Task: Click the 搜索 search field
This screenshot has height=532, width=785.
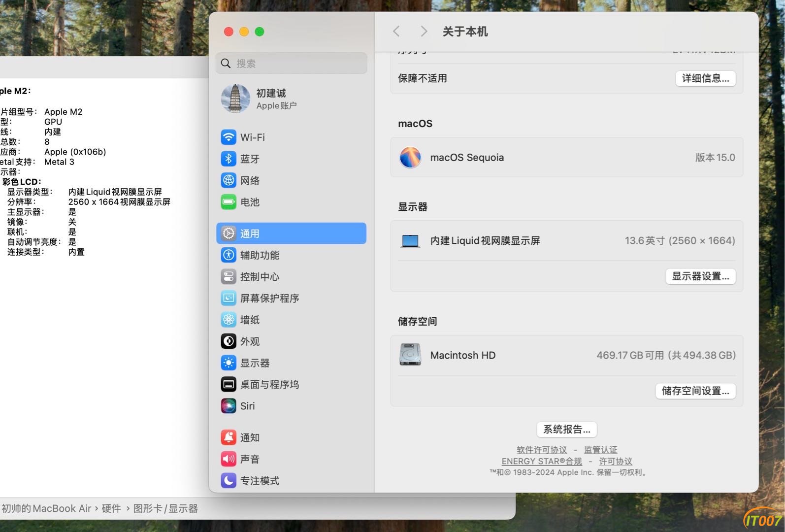Action: click(x=291, y=64)
